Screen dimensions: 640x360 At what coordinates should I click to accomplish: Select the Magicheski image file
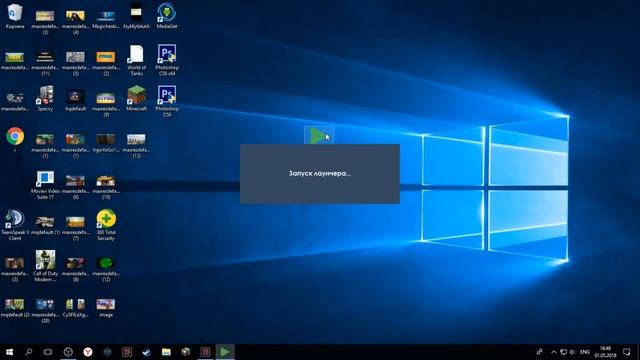[x=106, y=19]
